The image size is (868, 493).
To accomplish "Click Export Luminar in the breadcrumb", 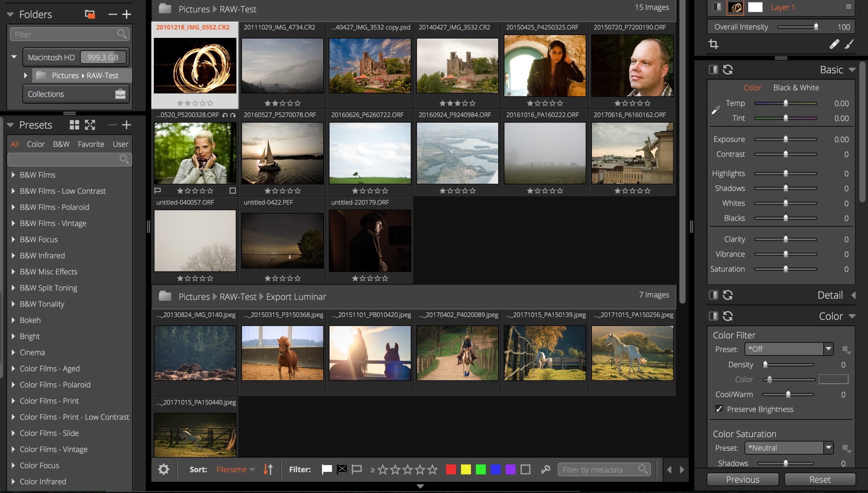I will tap(296, 297).
